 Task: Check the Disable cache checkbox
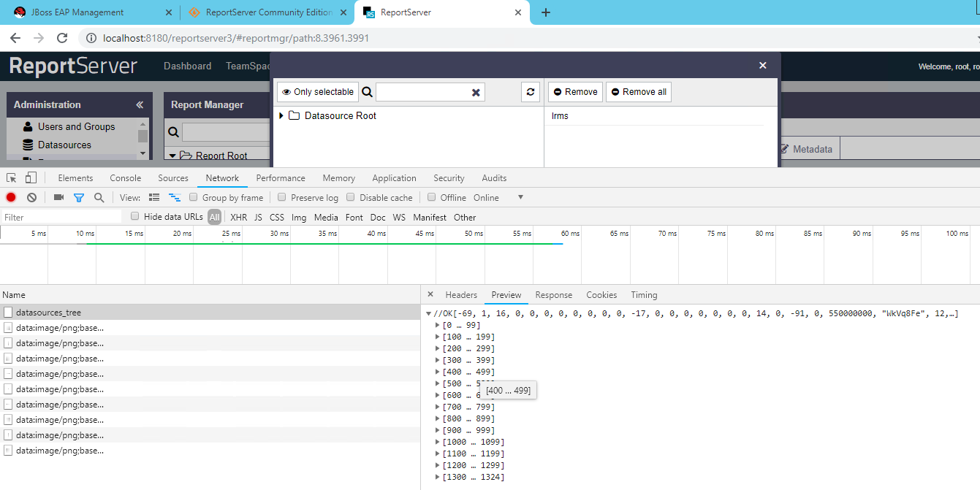351,197
